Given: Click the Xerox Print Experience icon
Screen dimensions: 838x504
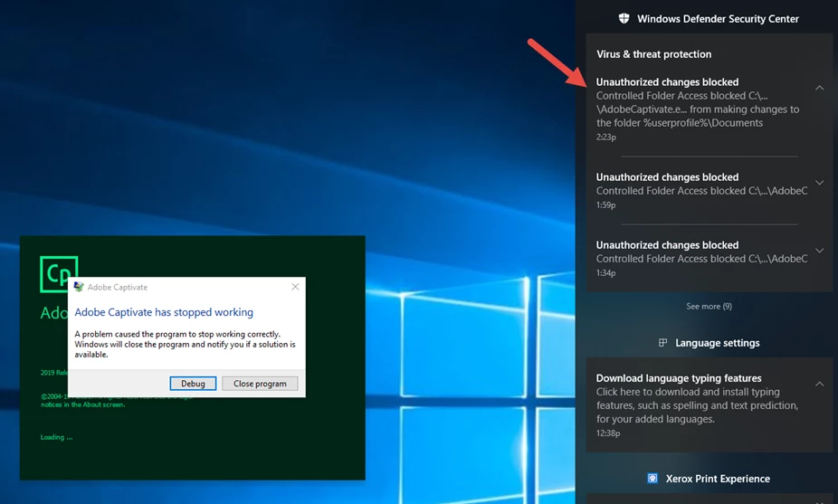Looking at the screenshot, I should [652, 478].
